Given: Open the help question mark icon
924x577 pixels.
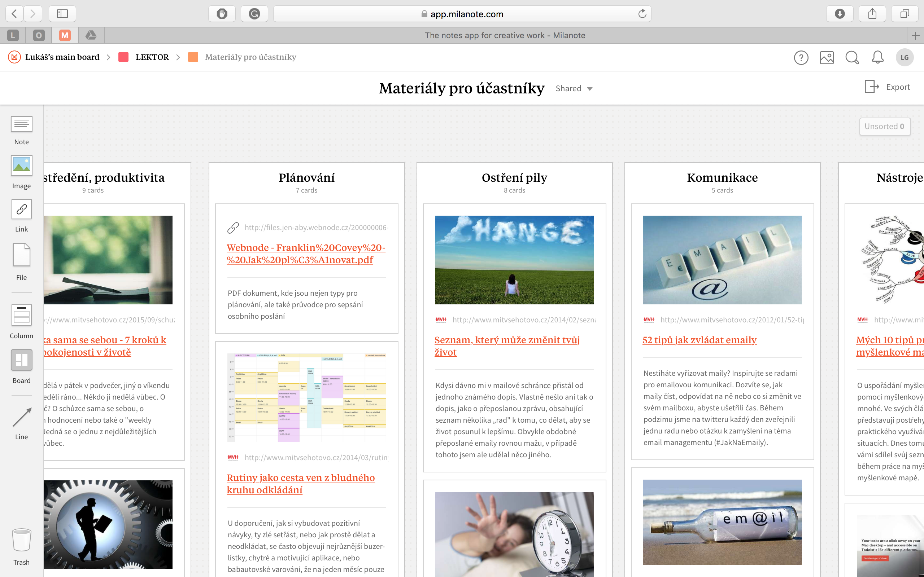Looking at the screenshot, I should (x=801, y=58).
